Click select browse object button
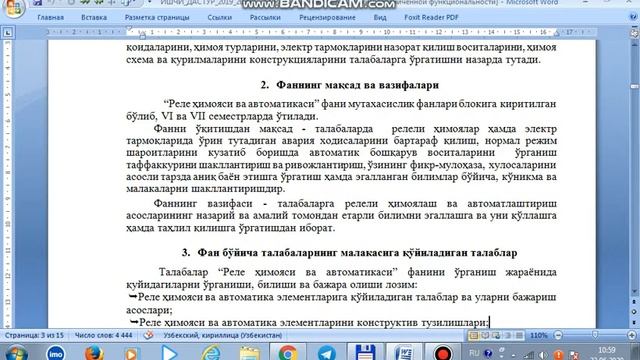This screenshot has height=360, width=640. coord(634,312)
